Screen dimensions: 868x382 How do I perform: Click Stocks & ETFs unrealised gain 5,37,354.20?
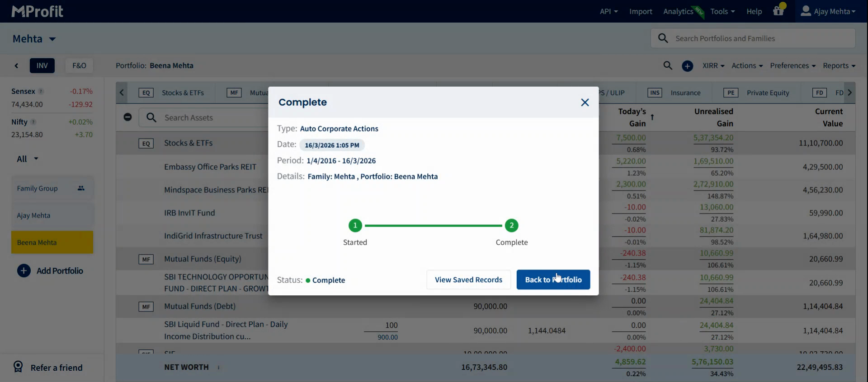click(x=713, y=138)
